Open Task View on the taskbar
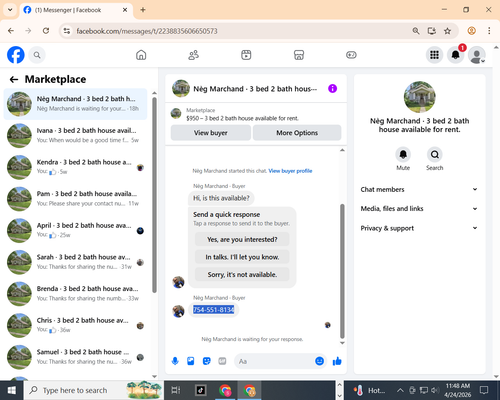This screenshot has width=500, height=400. point(176,390)
